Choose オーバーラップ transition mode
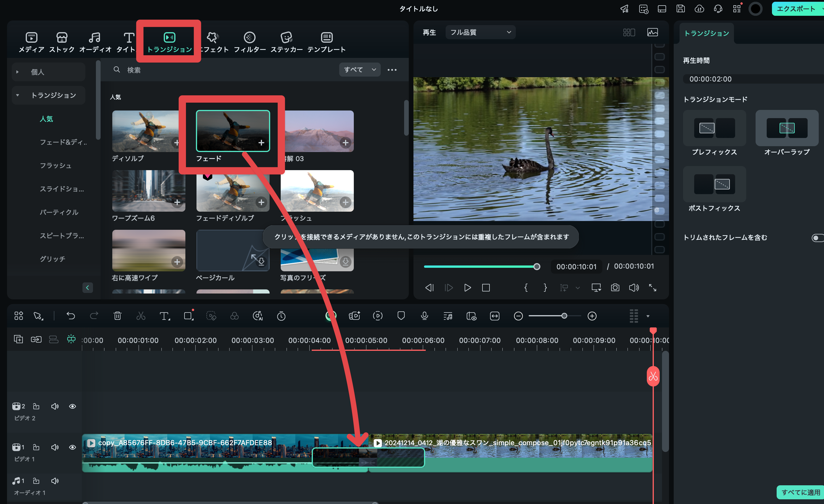Viewport: 824px width, 504px height. pyautogui.click(x=787, y=128)
